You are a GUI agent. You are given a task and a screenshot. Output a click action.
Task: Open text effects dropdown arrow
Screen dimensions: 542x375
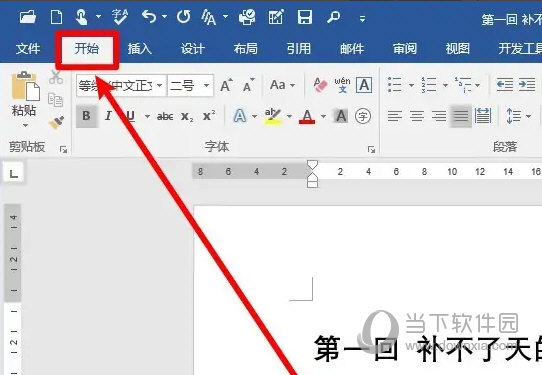point(255,116)
